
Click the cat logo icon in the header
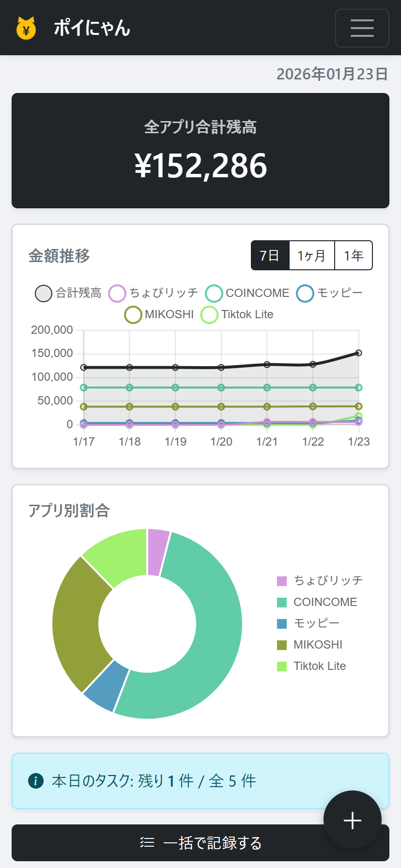(27, 28)
